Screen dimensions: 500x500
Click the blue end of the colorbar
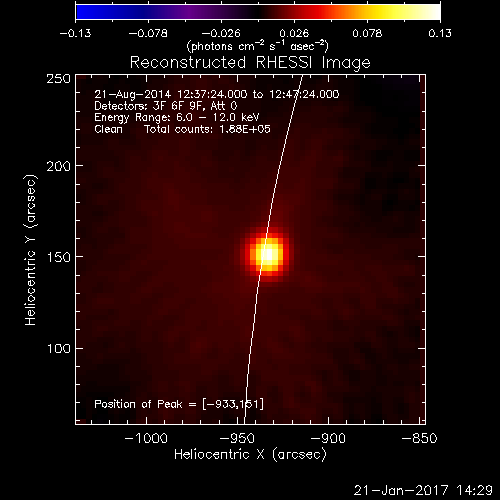click(x=83, y=12)
